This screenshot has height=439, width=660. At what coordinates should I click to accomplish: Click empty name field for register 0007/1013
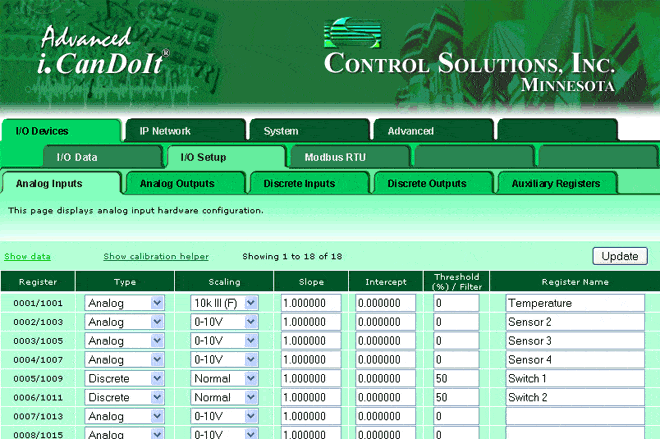[575, 416]
